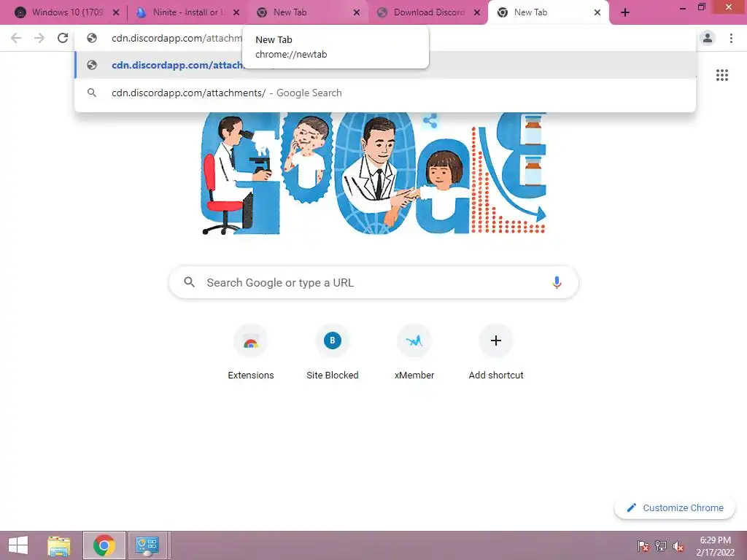
Task: Open File Explorer from taskbar
Action: (59, 545)
